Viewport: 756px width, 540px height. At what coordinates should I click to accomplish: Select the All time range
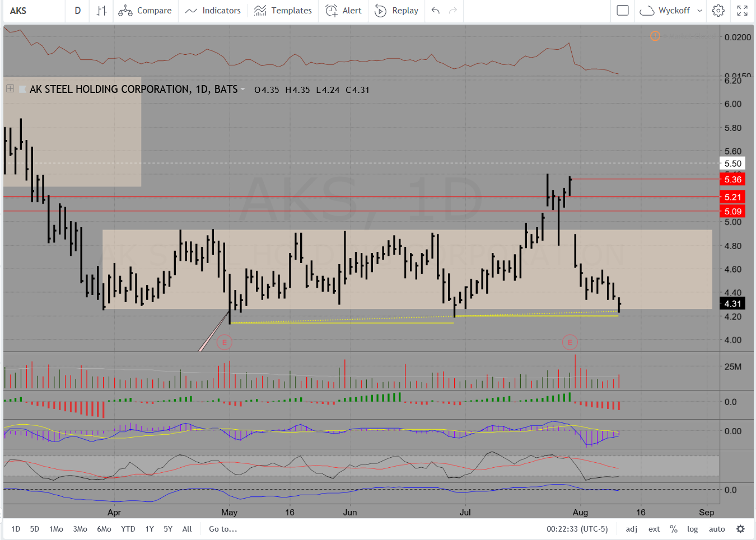(187, 529)
